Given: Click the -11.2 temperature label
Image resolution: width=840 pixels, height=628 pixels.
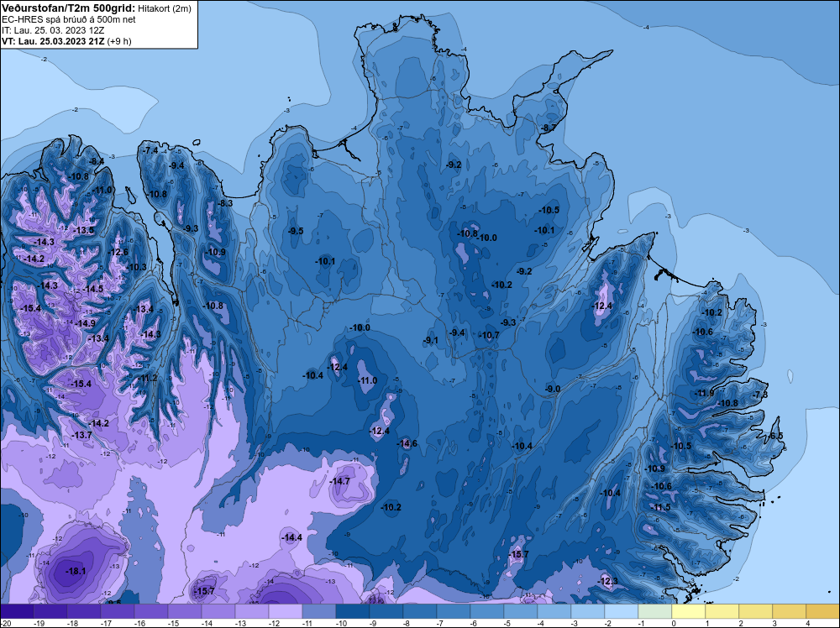Looking at the screenshot, I should [x=147, y=379].
